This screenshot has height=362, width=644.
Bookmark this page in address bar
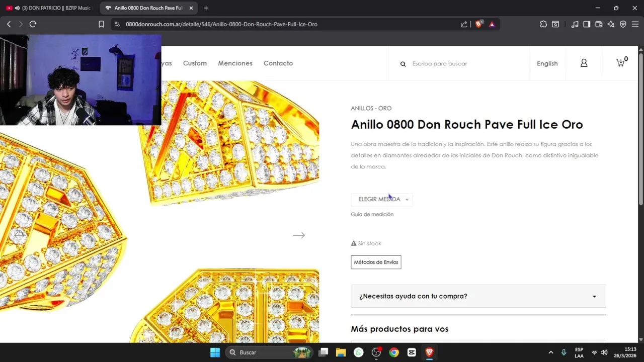101,24
